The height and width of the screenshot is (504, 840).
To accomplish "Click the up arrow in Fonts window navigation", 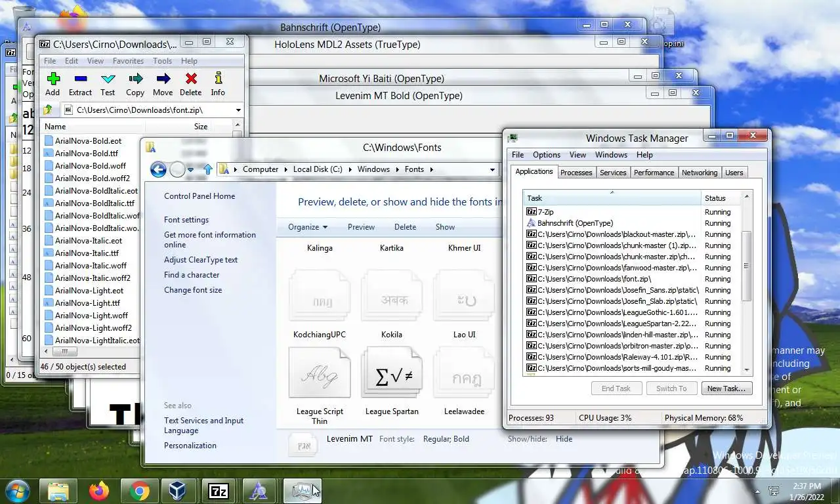I will pyautogui.click(x=208, y=169).
